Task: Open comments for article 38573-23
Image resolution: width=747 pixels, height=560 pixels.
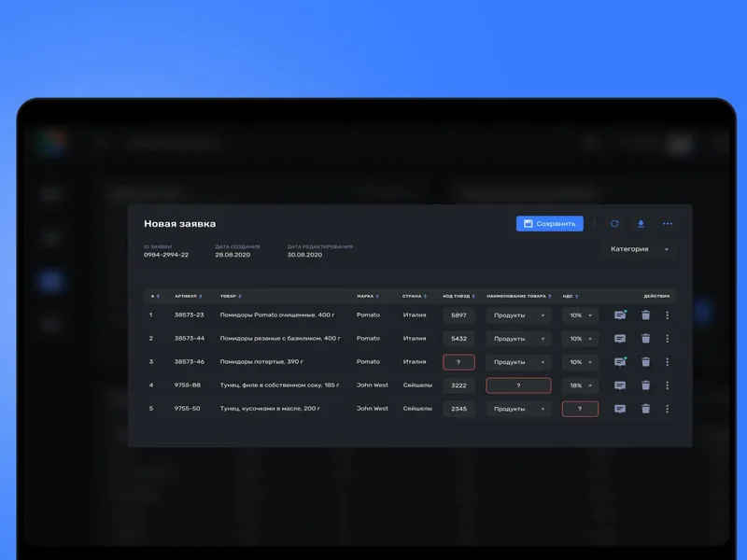Action: (x=620, y=315)
